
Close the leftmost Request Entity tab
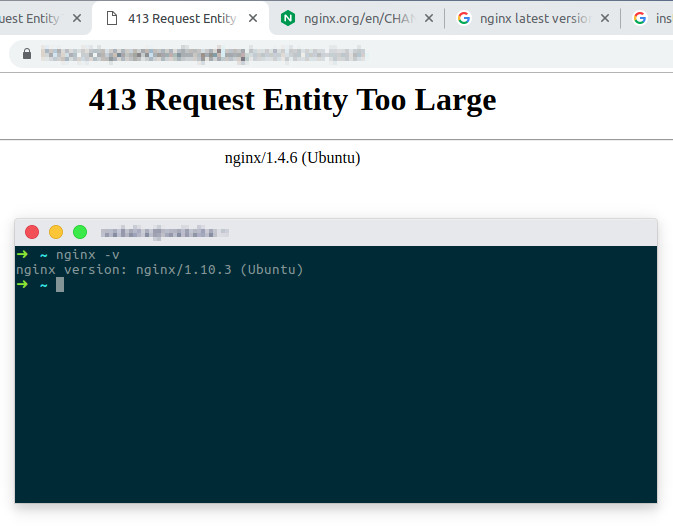click(x=77, y=18)
